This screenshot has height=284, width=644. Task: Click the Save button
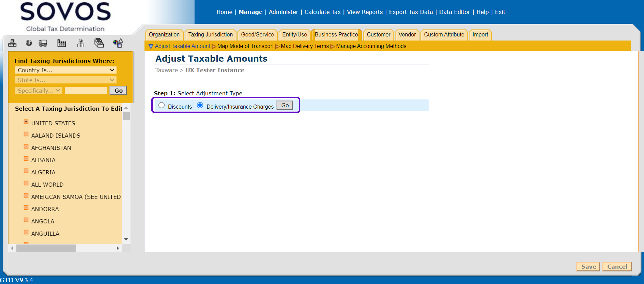(588, 267)
